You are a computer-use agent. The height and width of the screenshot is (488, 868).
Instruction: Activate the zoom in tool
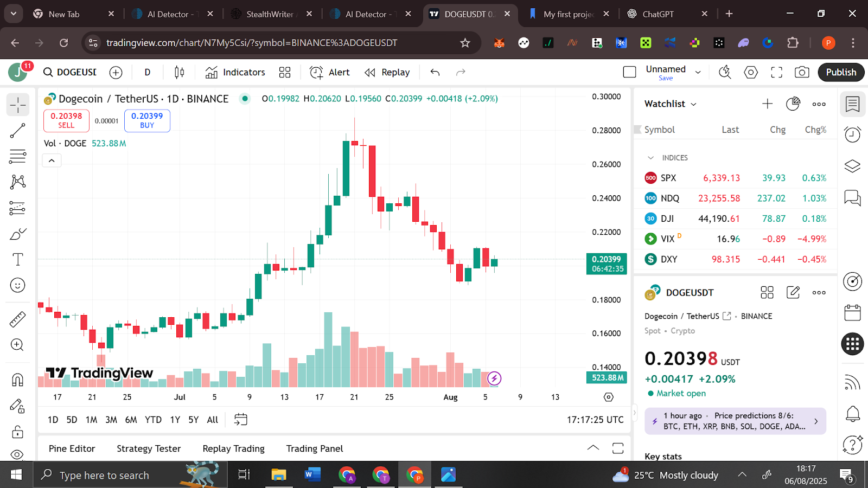tap(18, 345)
